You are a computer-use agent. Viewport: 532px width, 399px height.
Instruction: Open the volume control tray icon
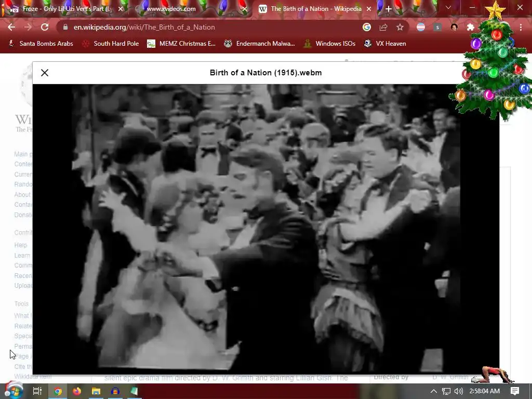459,391
